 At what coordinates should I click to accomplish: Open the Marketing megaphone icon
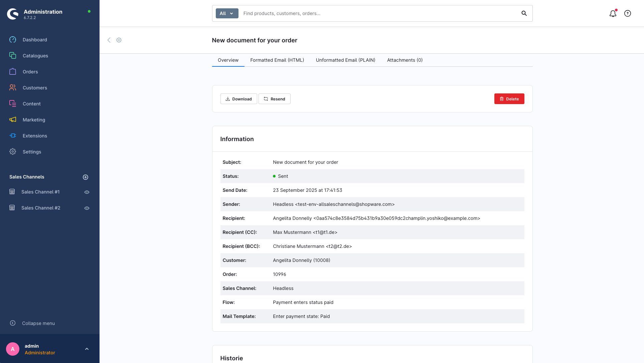pyautogui.click(x=13, y=120)
